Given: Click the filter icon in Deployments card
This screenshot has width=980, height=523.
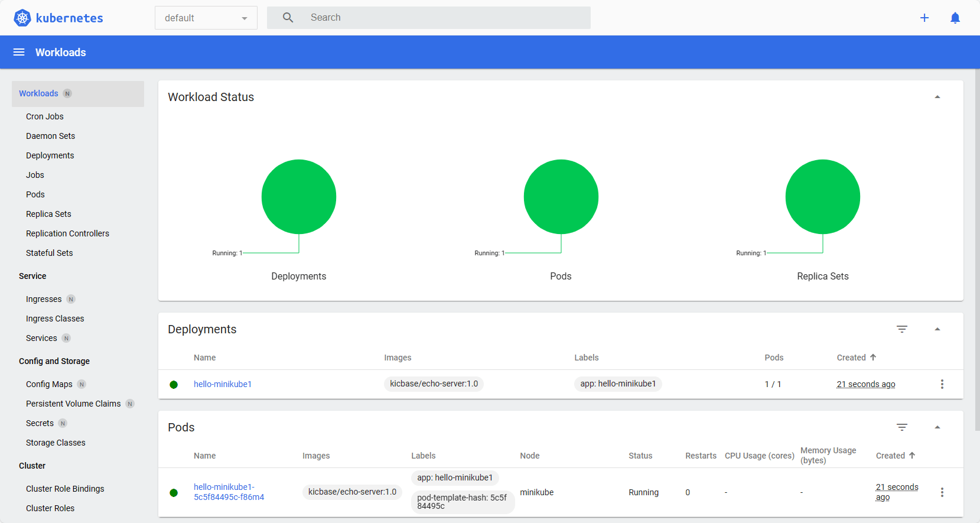Looking at the screenshot, I should tap(902, 329).
